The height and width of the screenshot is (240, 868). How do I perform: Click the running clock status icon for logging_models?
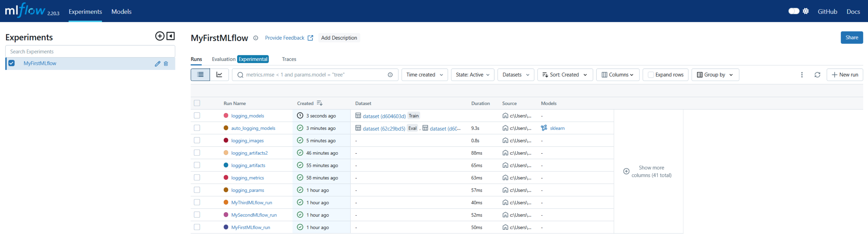click(x=300, y=115)
